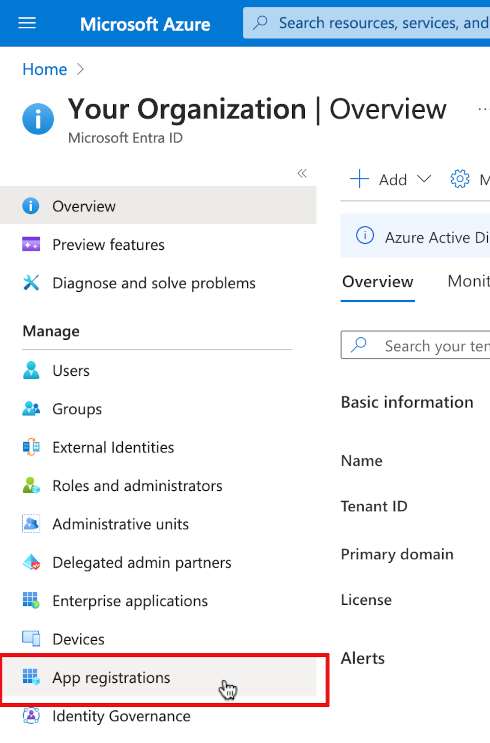The width and height of the screenshot is (490, 743).
Task: Click the Administrative units icon
Action: (x=31, y=524)
